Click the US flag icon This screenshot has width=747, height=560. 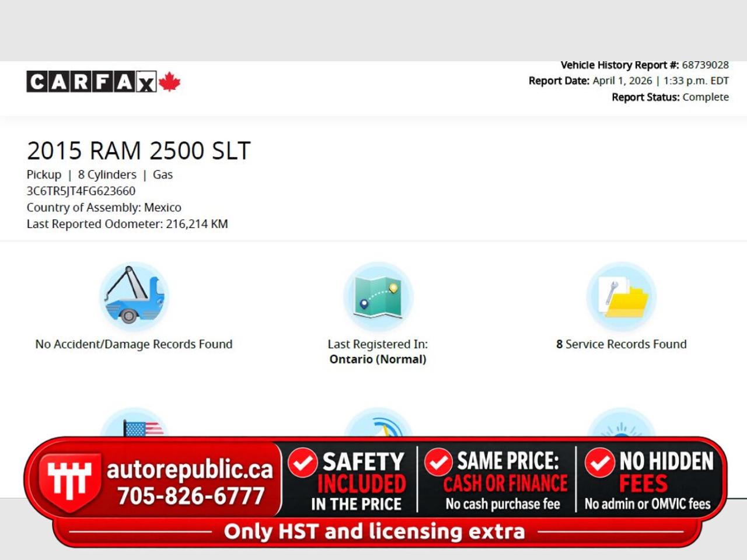point(142,427)
